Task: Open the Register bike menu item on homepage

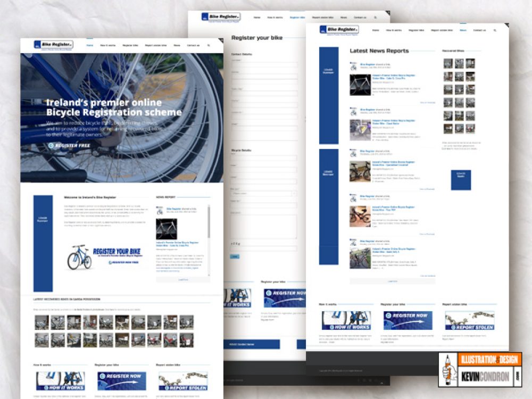Action: point(130,45)
